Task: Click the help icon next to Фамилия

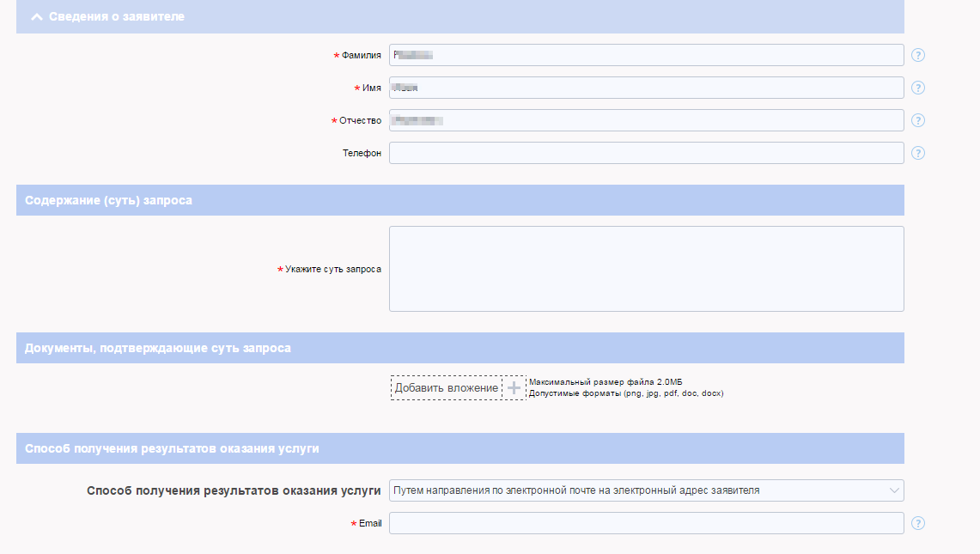Action: (x=917, y=56)
